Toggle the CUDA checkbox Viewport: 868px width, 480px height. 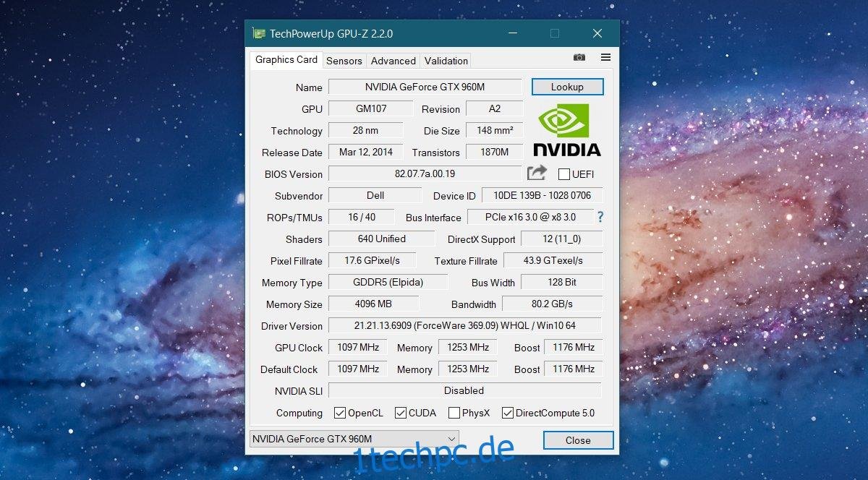coord(401,413)
